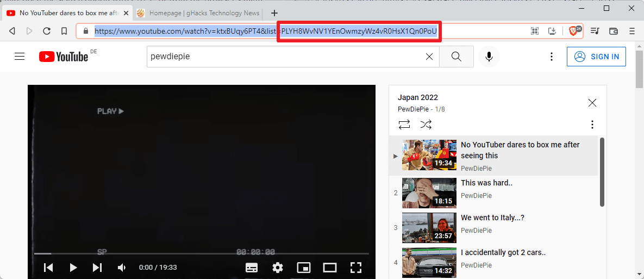Open a new browser tab
Viewport: 644px width, 279px height.
(274, 13)
